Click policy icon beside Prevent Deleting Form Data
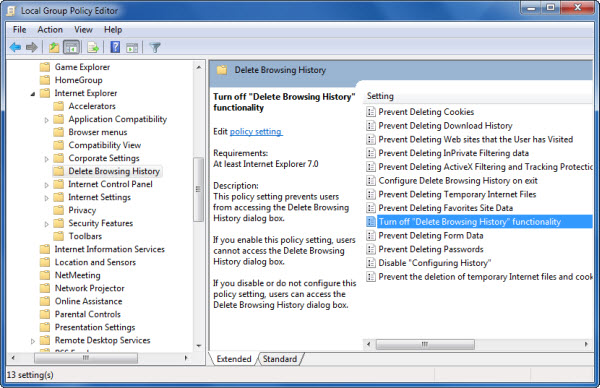The width and height of the screenshot is (600, 388). click(x=371, y=235)
